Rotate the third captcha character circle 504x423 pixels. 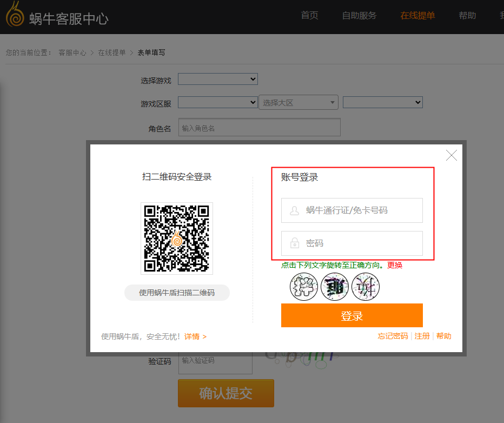(x=366, y=287)
